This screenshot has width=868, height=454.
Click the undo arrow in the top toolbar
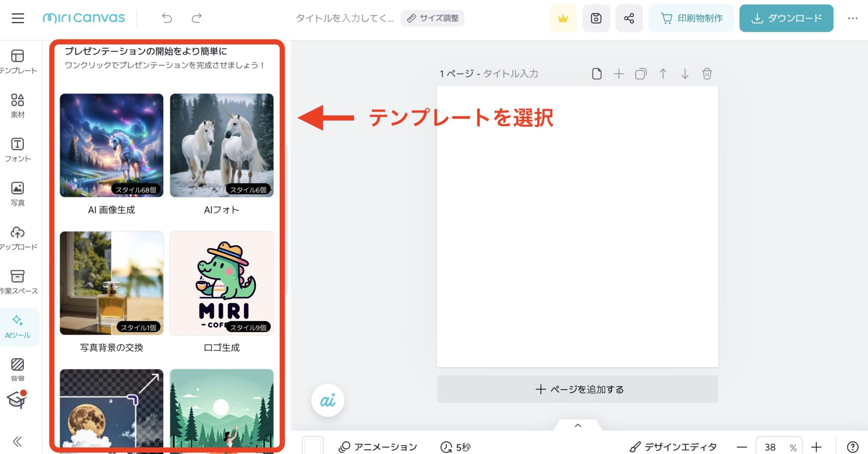coord(167,18)
